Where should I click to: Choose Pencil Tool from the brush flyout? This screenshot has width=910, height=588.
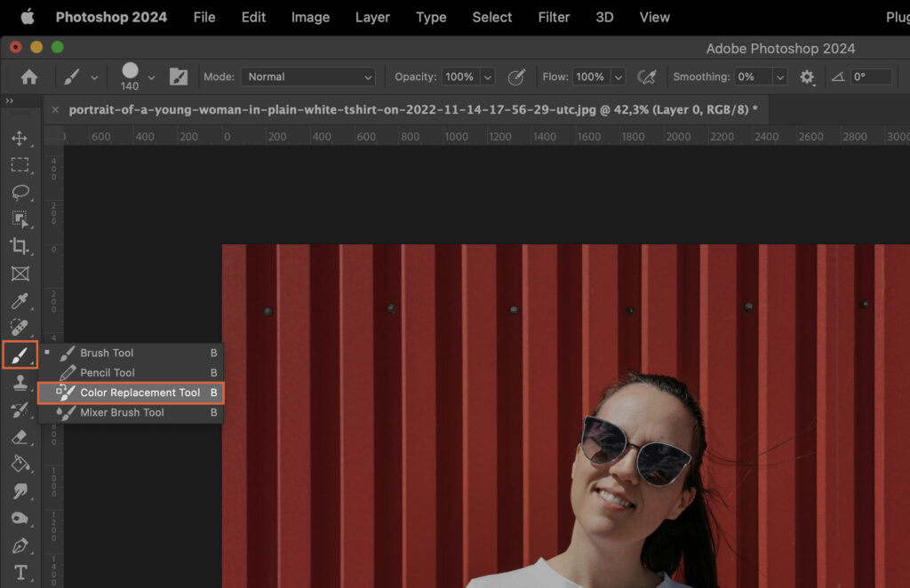(107, 372)
